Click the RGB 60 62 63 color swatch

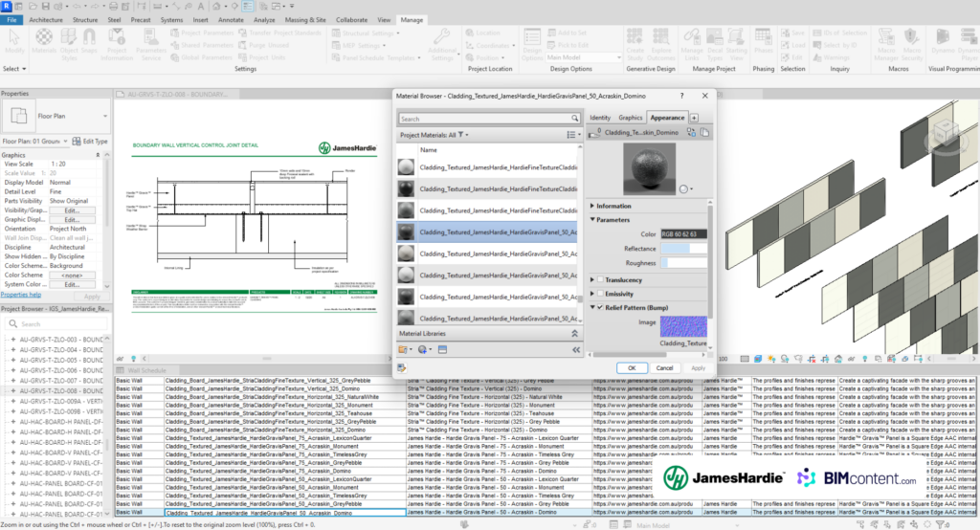click(683, 233)
